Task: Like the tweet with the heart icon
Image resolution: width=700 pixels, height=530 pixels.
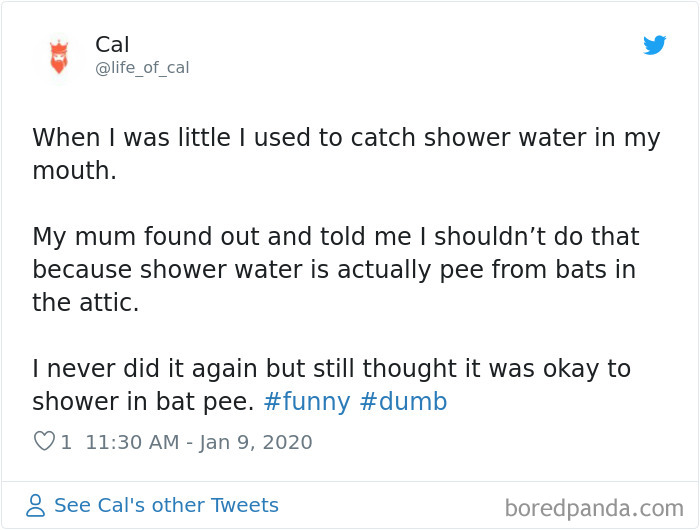Action: point(44,441)
